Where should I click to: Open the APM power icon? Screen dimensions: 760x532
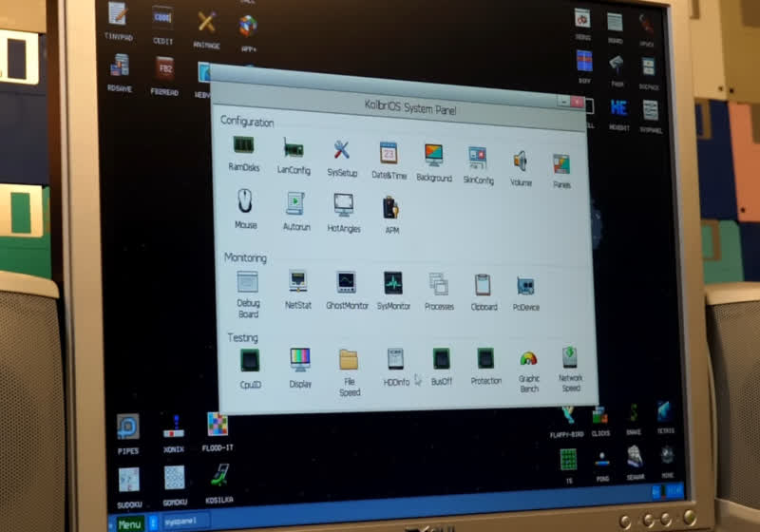[x=391, y=216]
